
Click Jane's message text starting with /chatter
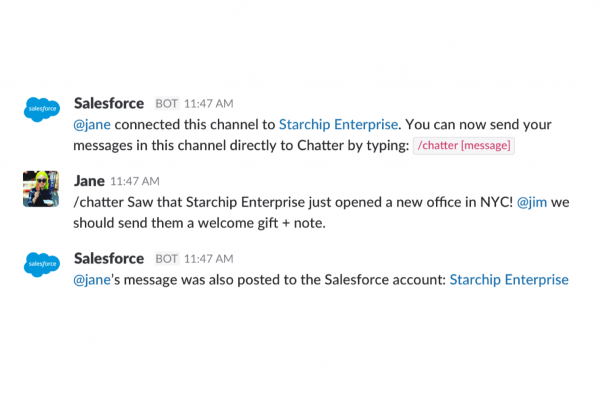[x=321, y=212]
